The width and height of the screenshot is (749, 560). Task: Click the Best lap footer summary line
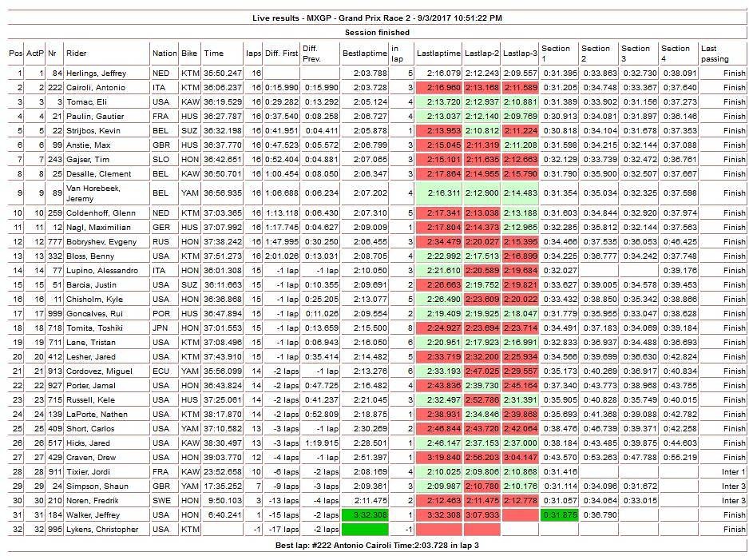pos(377,544)
